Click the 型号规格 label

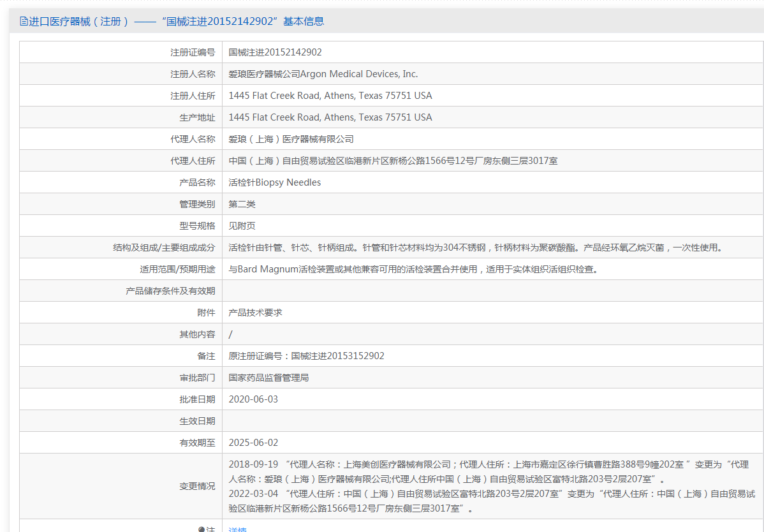click(197, 226)
